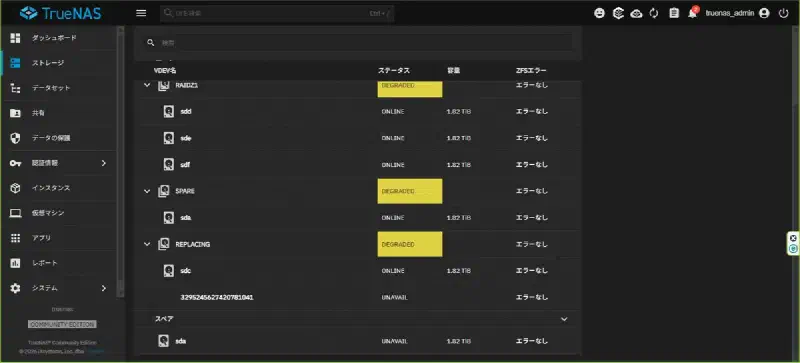Open インスタンス in sidebar

(x=59, y=188)
